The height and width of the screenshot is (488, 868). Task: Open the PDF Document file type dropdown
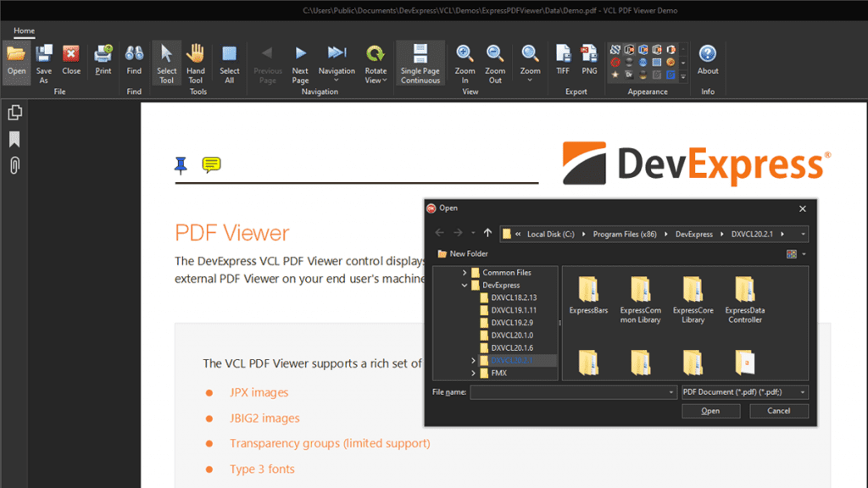coord(744,391)
